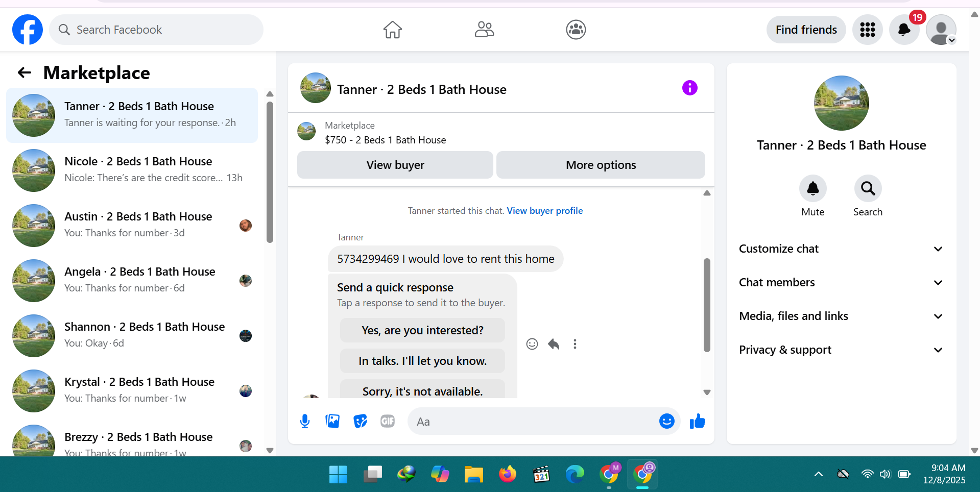
Task: Send quick reply 'Sorry, it's not available.'
Action: click(422, 389)
